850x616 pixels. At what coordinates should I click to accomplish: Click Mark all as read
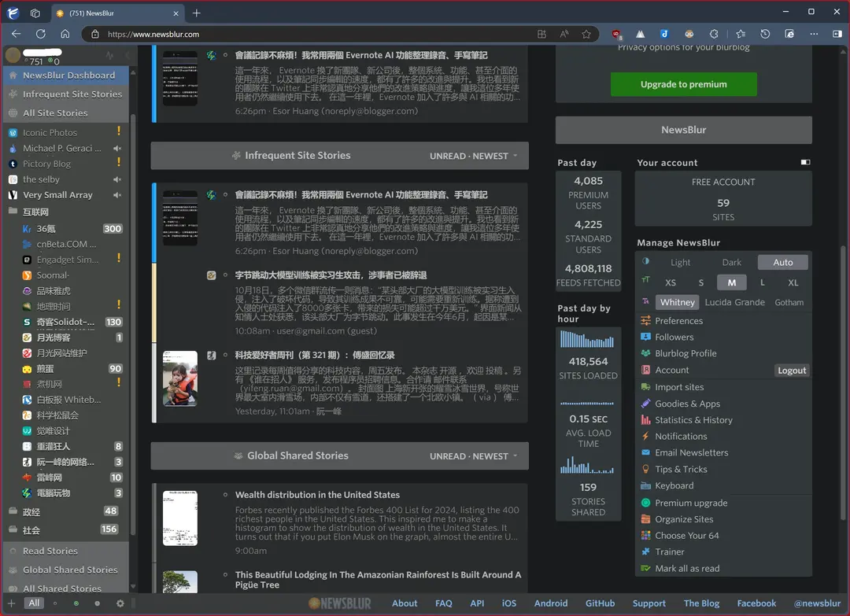pos(687,569)
